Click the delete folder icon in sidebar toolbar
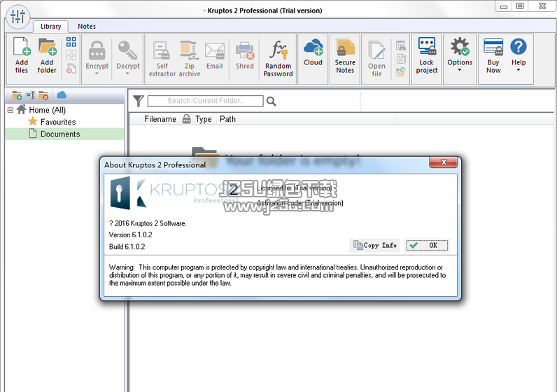The image size is (557, 392). [x=43, y=95]
